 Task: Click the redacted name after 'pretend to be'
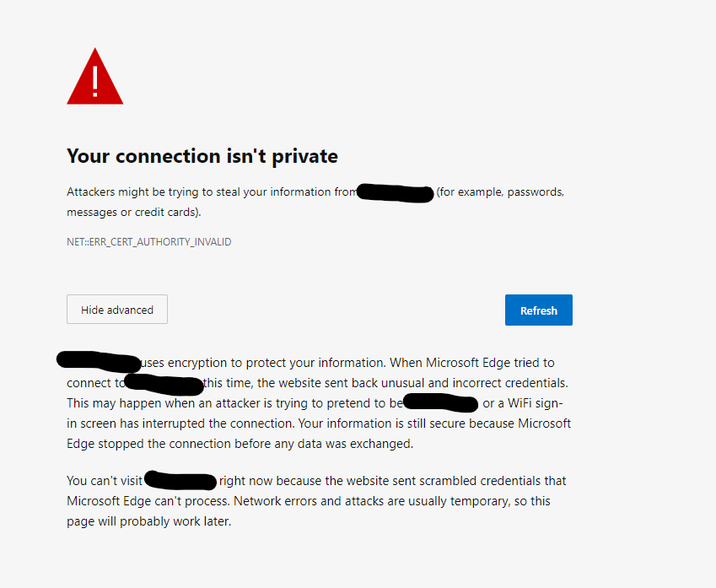point(439,402)
